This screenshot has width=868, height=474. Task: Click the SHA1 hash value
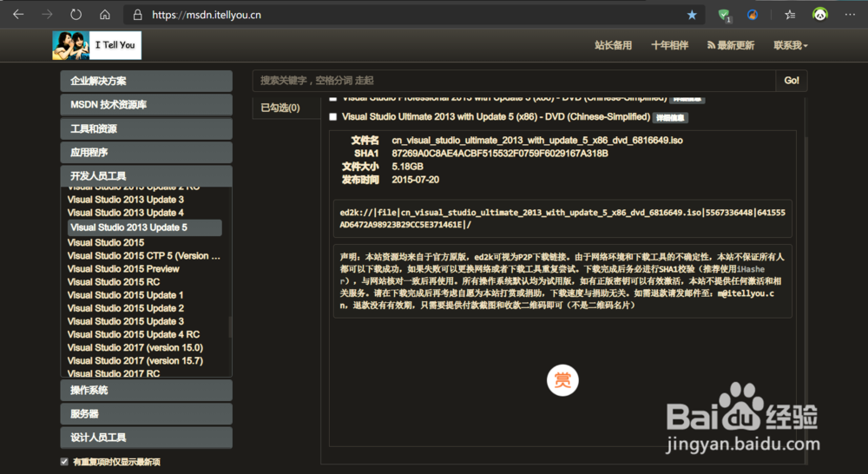[x=500, y=154]
